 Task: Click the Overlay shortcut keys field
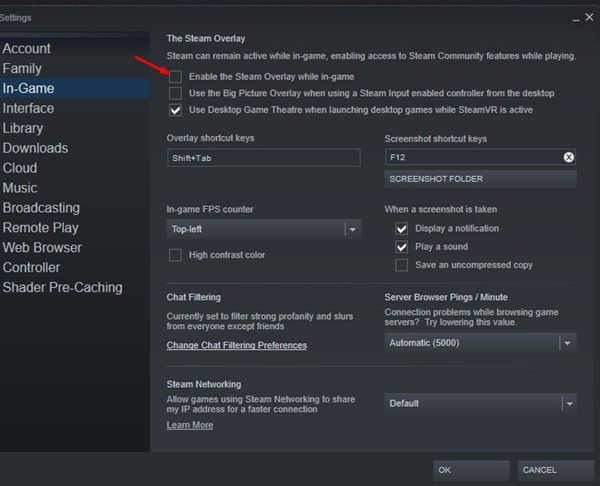click(263, 158)
